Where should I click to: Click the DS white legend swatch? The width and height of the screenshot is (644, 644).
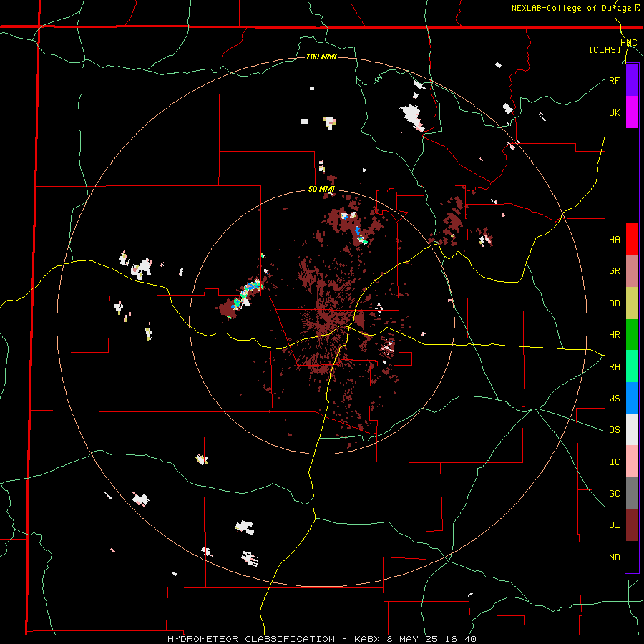(x=632, y=429)
